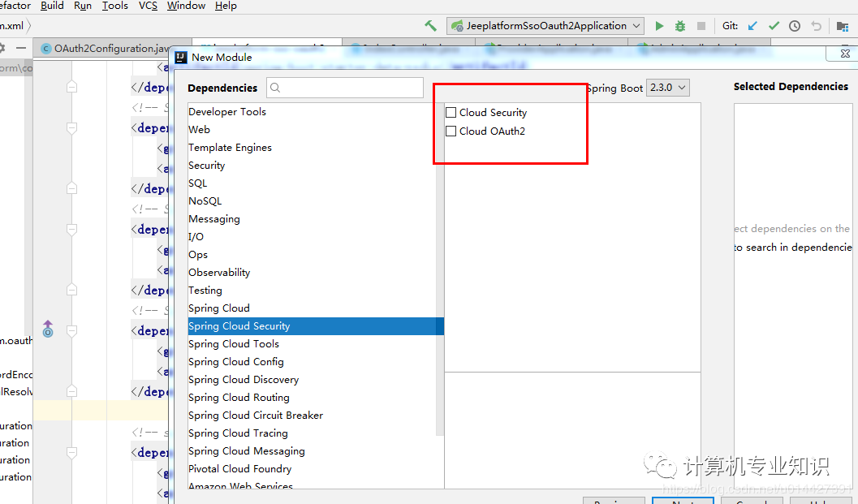Click the Git revert undo arrow icon
Image resolution: width=858 pixels, height=504 pixels.
816,26
